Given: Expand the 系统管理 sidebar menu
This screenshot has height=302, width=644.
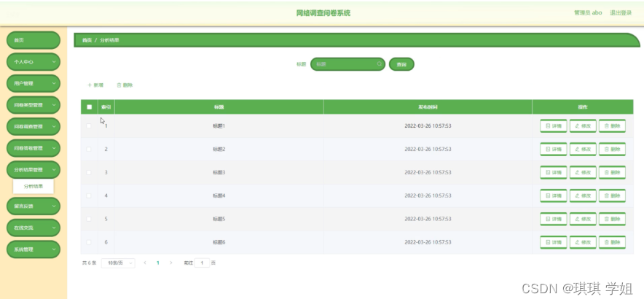Looking at the screenshot, I should 34,249.
